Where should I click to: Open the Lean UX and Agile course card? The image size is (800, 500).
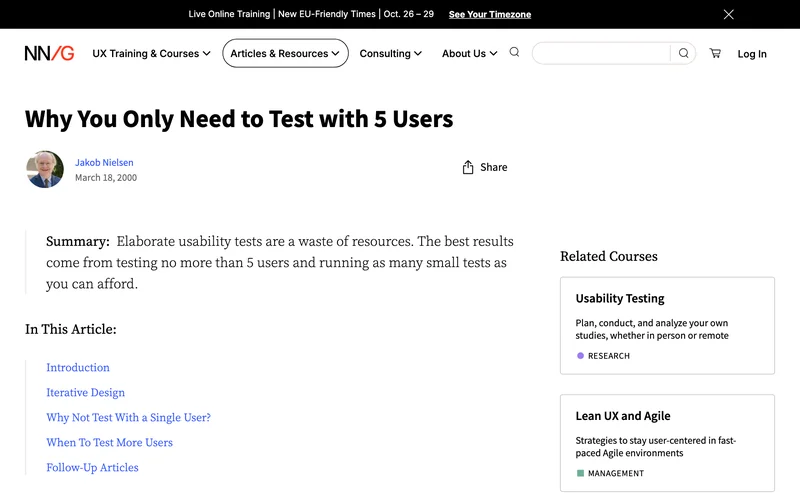(x=667, y=443)
